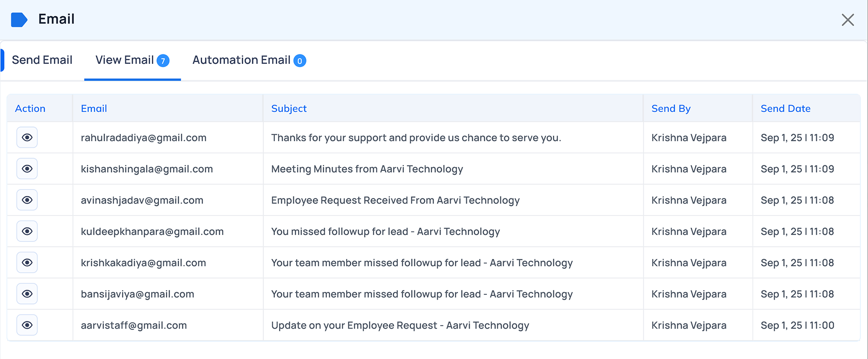Screen dimensions: 868x359
Task: Open eye icon for kishanshingala@gmail.com row
Action: 27,169
